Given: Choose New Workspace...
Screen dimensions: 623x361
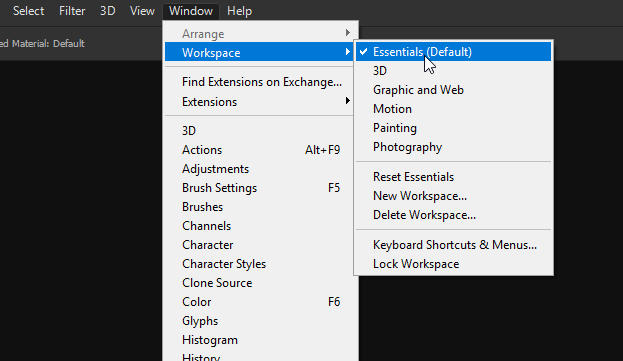Looking at the screenshot, I should (453, 196).
